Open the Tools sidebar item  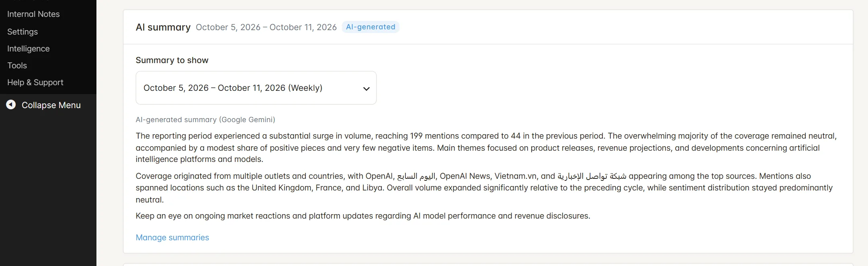point(17,65)
